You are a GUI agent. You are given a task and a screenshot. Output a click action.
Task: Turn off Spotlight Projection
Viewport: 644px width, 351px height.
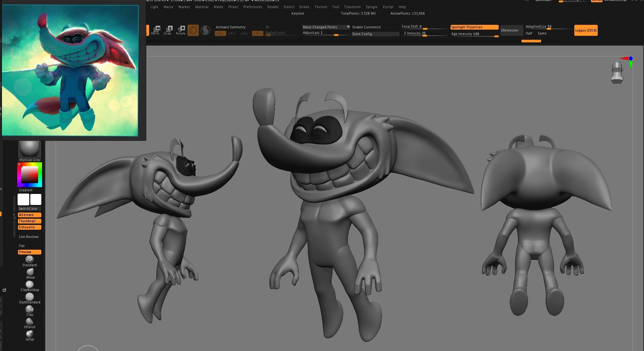click(x=474, y=27)
